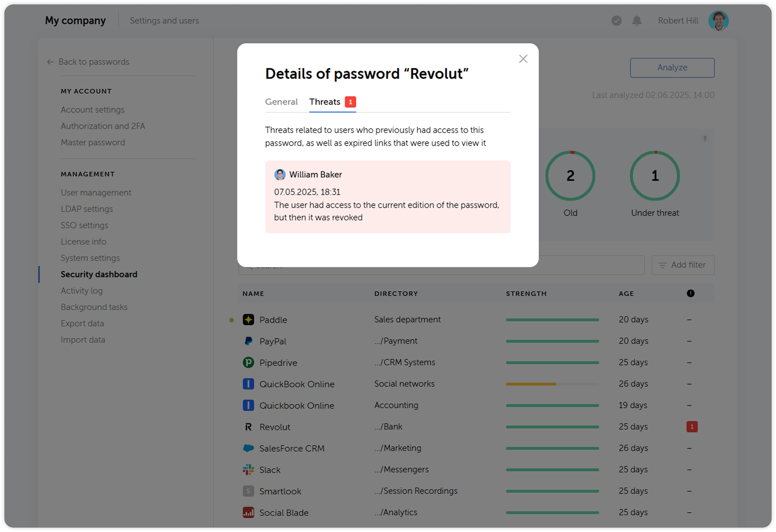
Task: Click Robert Hill's profile avatar
Action: click(x=718, y=21)
